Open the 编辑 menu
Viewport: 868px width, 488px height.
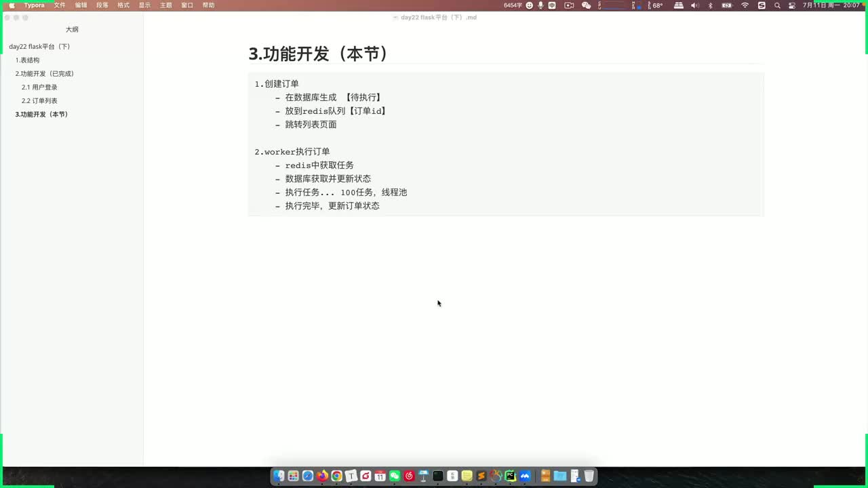point(81,5)
